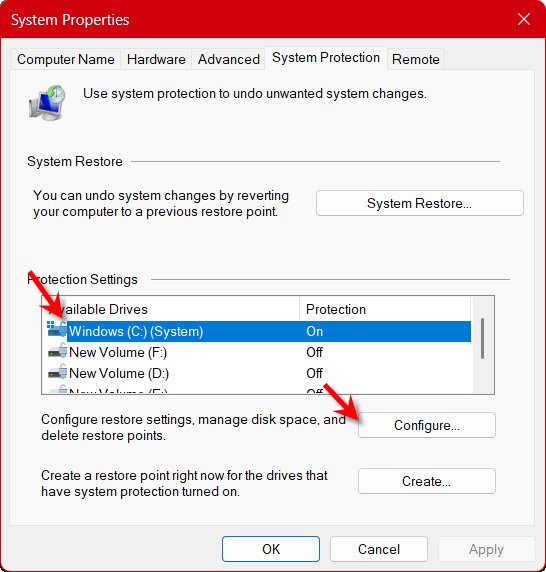
Task: Launch the System Restore wizard
Action: pyautogui.click(x=419, y=203)
